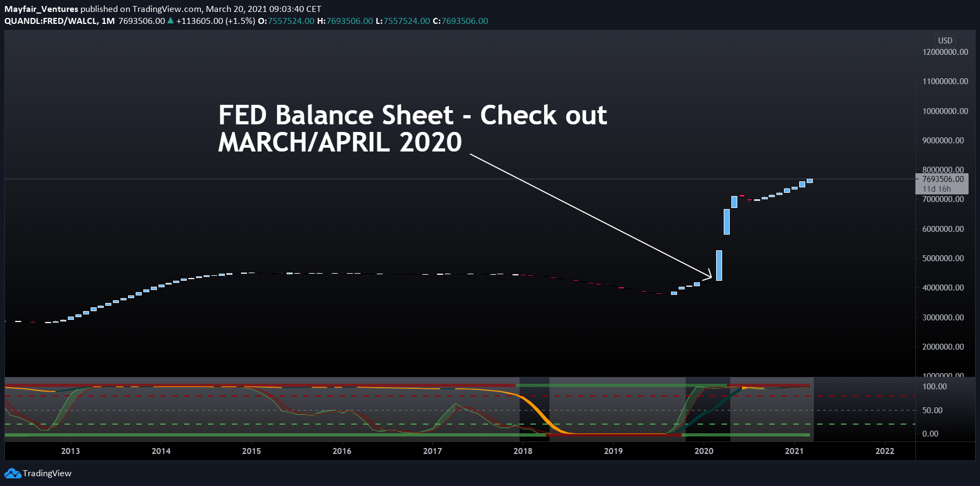Image resolution: width=980 pixels, height=486 pixels.
Task: Click the +113605.00 (+1.5%) change value
Action: pyautogui.click(x=216, y=21)
